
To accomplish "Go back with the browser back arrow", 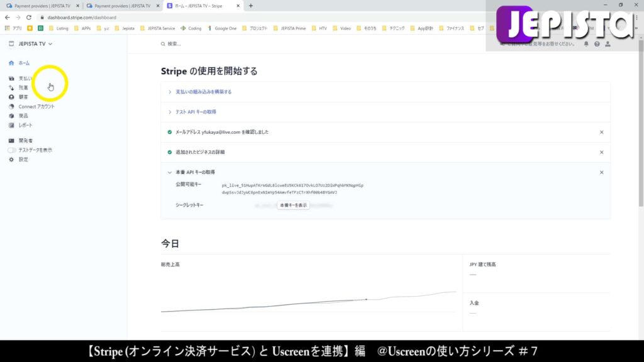I will pyautogui.click(x=8, y=18).
